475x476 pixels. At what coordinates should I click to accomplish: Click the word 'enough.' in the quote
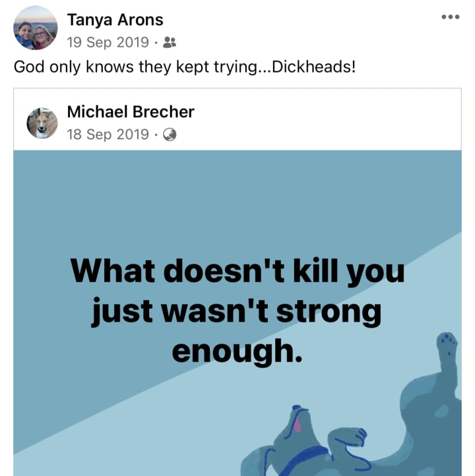pos(237,352)
